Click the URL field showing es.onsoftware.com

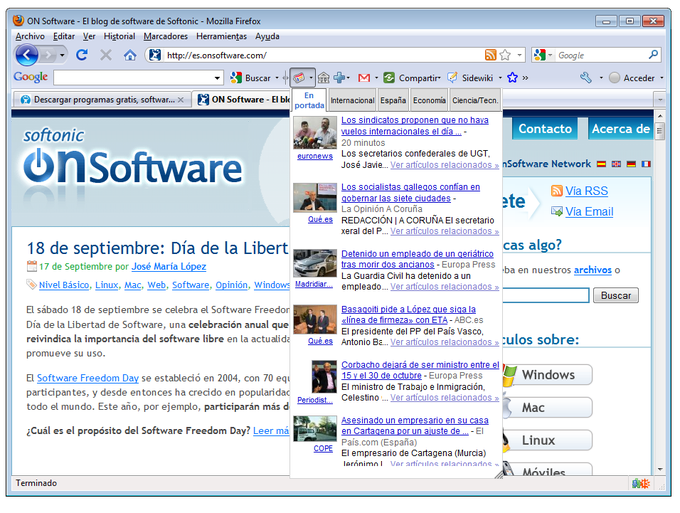(323, 55)
